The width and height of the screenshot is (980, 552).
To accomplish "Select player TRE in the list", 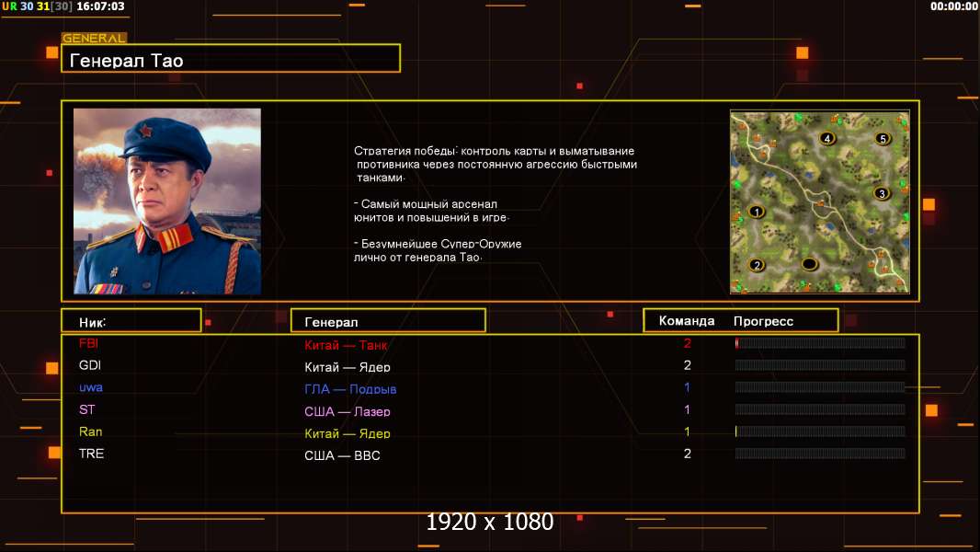I will [91, 454].
